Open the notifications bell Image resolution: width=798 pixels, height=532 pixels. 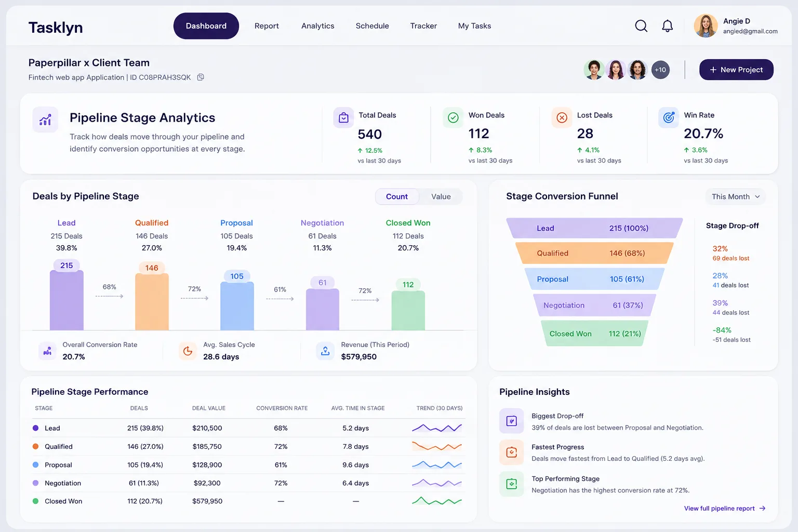click(668, 26)
